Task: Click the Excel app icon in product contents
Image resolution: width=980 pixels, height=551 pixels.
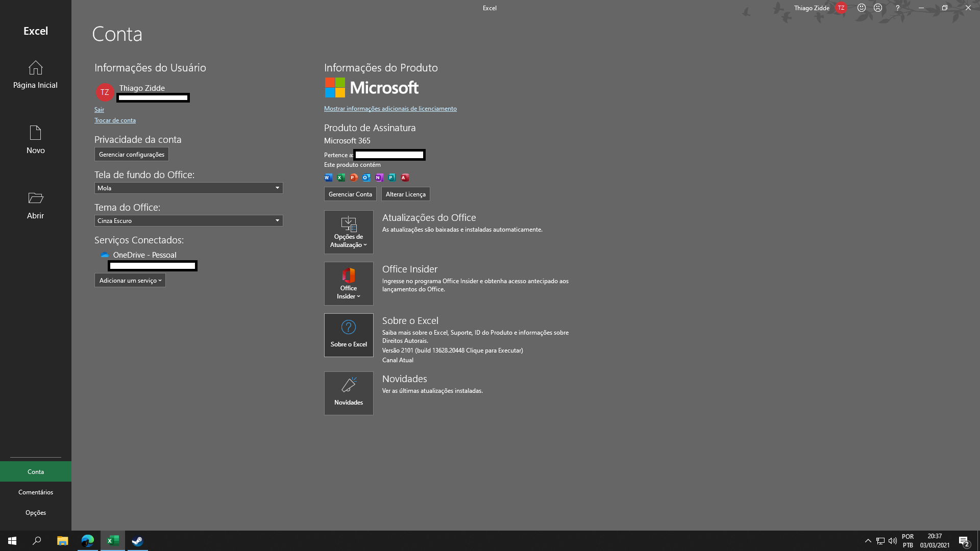Action: pos(341,178)
